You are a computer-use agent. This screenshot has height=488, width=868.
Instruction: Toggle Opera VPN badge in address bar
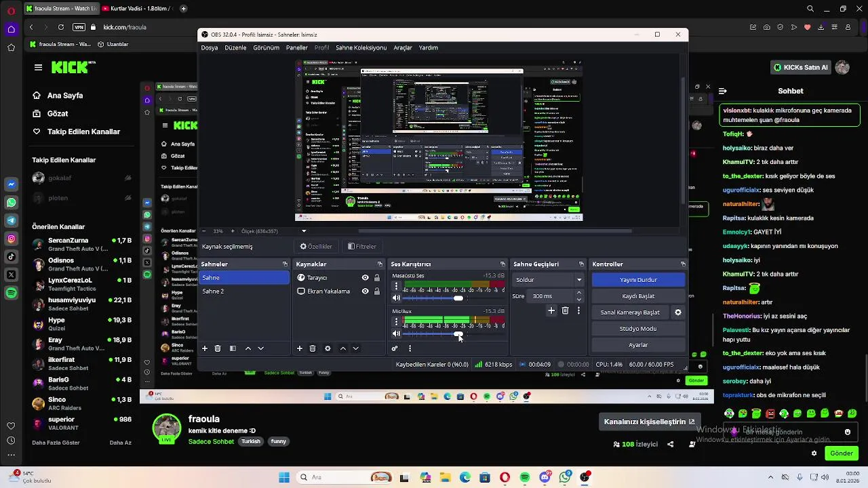point(79,27)
